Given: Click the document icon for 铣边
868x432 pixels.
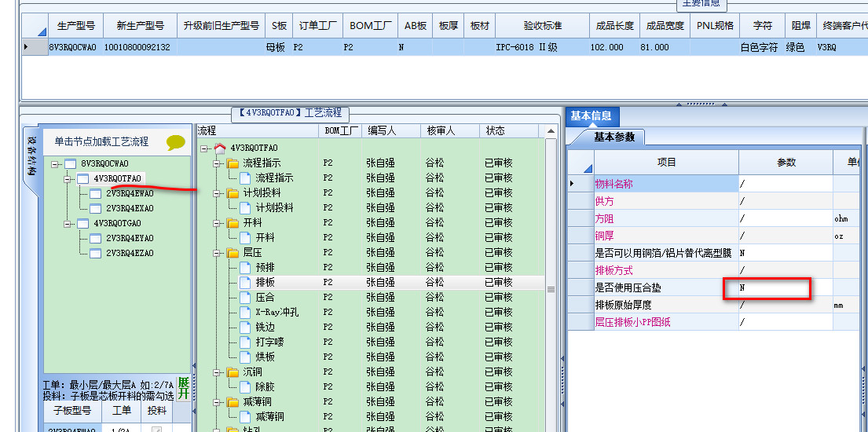Looking at the screenshot, I should point(245,328).
